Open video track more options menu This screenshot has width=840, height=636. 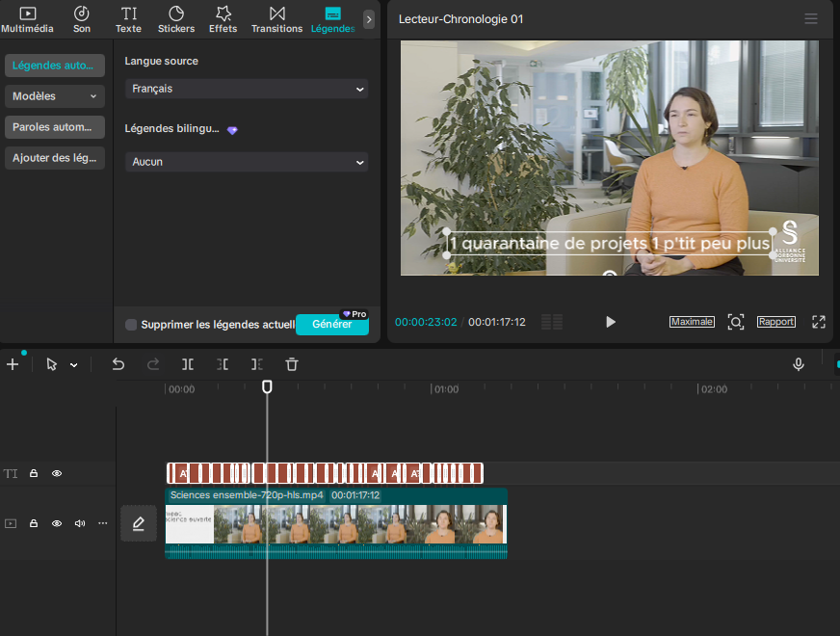pyautogui.click(x=103, y=523)
